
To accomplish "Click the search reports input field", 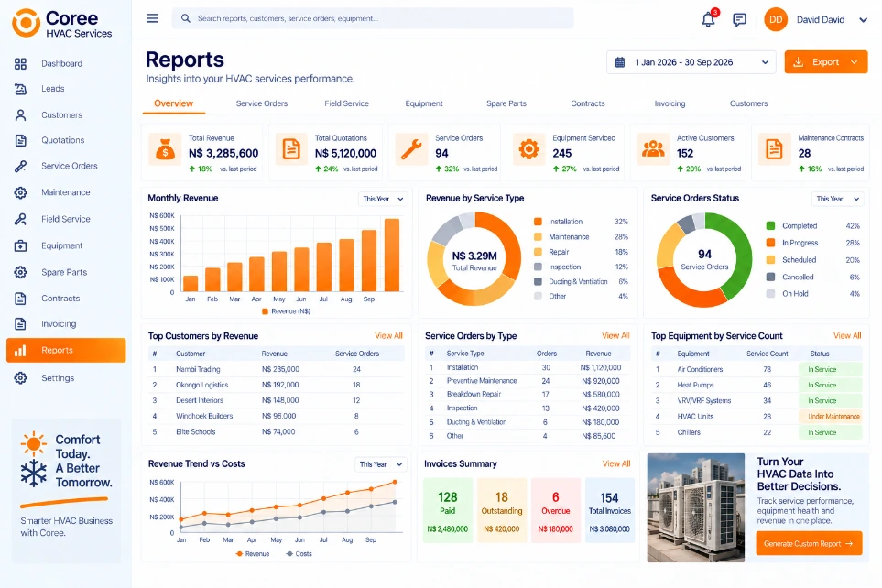I will [x=373, y=18].
